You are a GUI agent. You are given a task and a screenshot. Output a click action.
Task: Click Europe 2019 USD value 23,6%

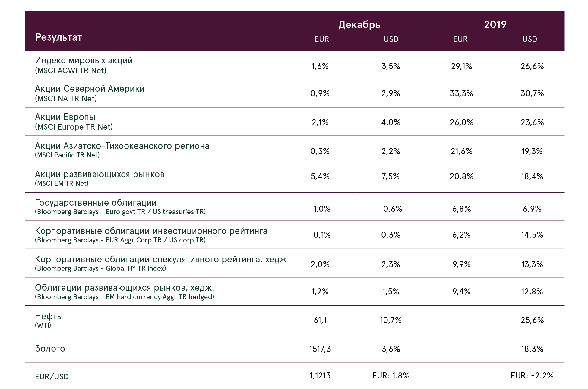click(532, 122)
